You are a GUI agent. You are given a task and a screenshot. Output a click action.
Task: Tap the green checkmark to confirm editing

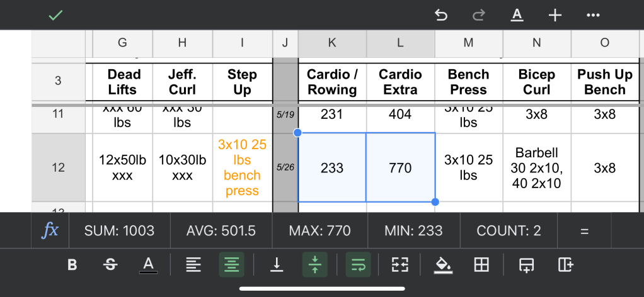56,15
